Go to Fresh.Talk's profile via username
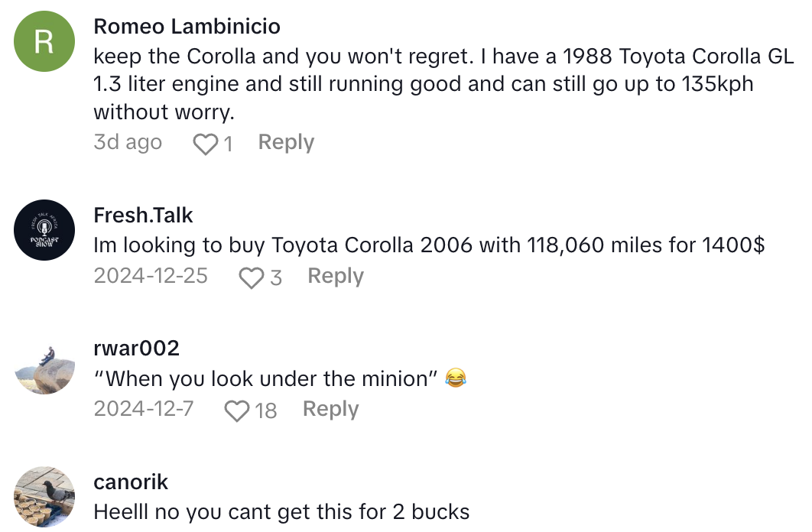Screen dimensions: 812x532 tap(143, 216)
